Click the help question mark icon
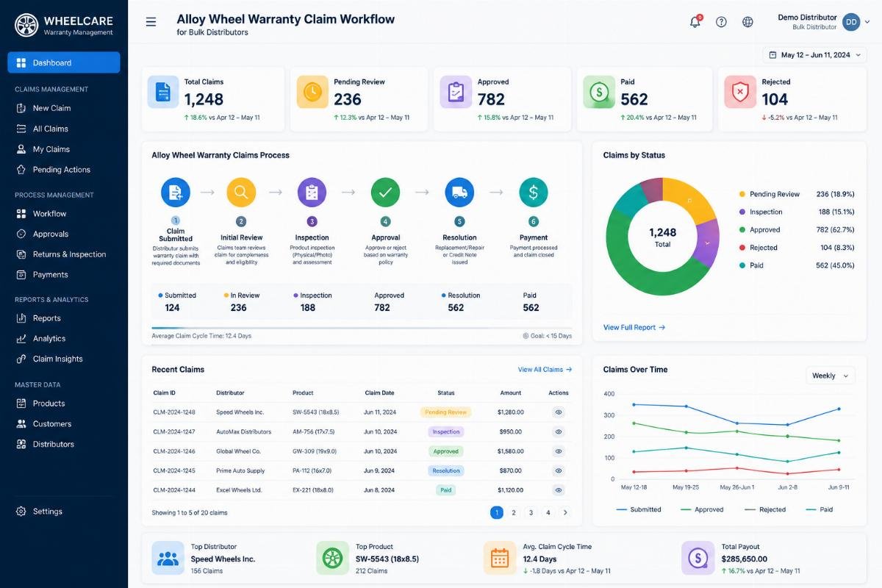 click(721, 22)
